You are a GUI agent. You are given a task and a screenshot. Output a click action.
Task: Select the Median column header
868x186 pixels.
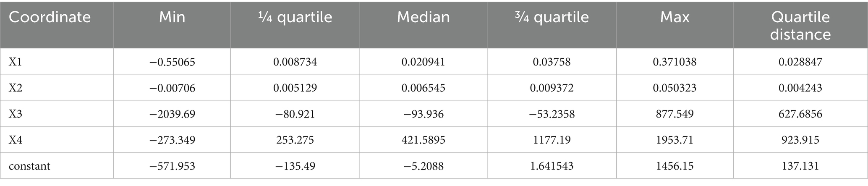(423, 17)
